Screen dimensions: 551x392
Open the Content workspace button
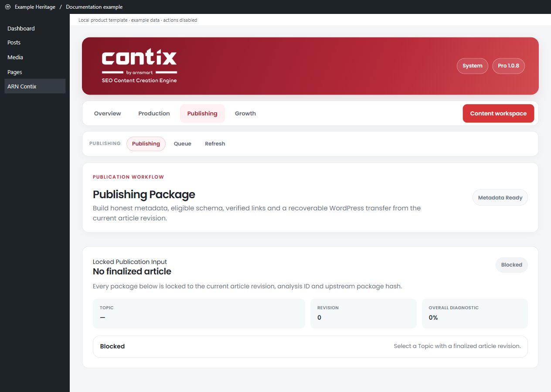(498, 113)
